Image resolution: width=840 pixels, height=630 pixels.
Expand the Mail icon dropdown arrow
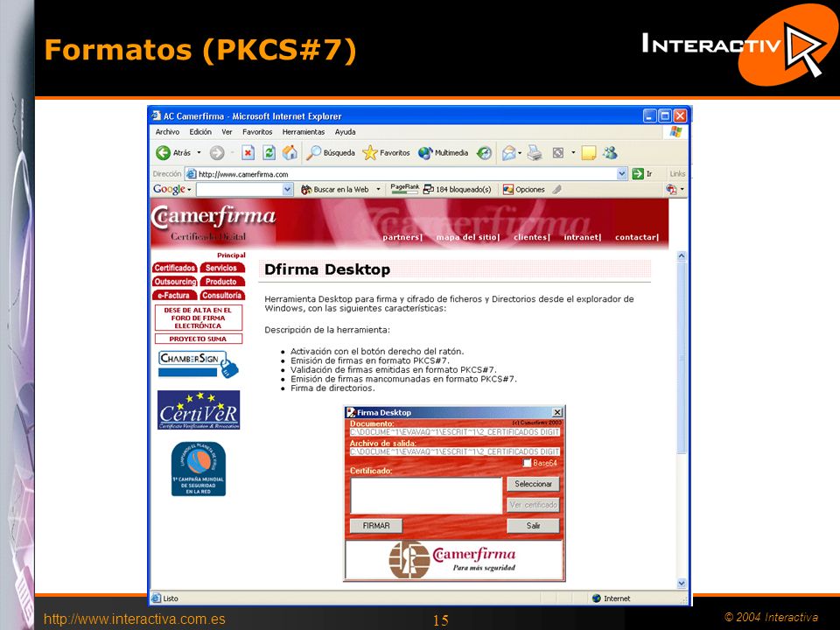point(520,153)
